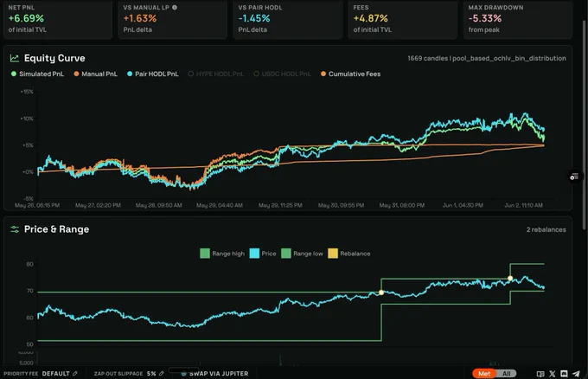
Task: Enable USDC HODL PnL series in legend
Action: 282,74
